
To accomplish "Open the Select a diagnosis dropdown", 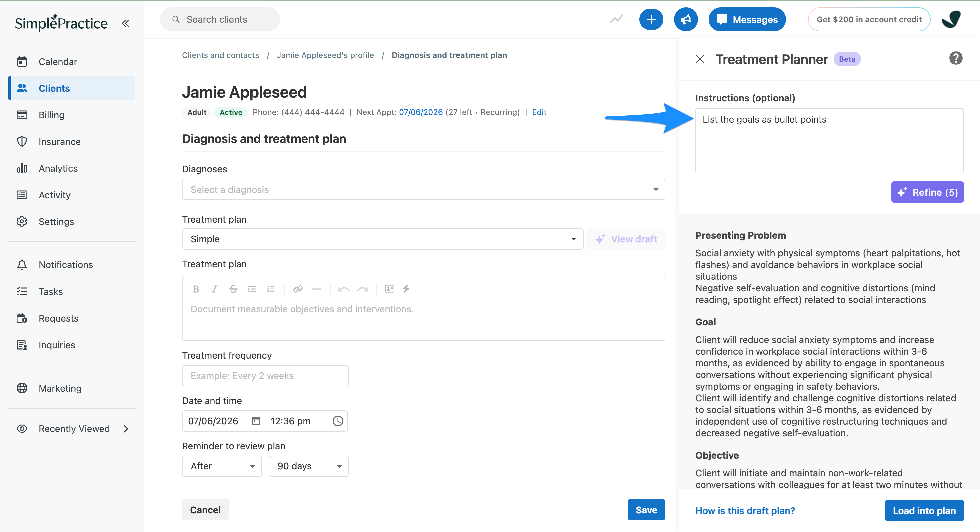I will (x=423, y=190).
